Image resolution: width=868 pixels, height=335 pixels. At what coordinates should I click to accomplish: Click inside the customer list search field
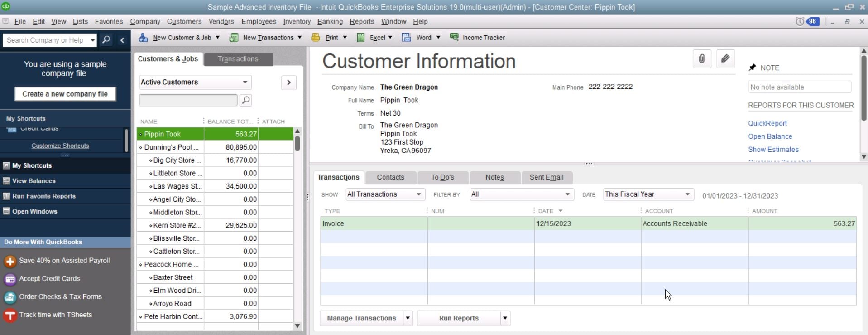188,100
